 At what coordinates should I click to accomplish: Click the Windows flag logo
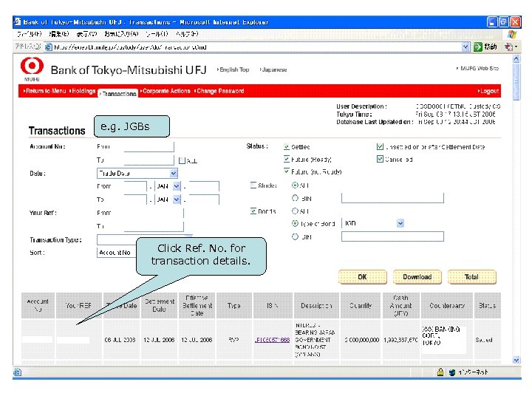point(512,34)
